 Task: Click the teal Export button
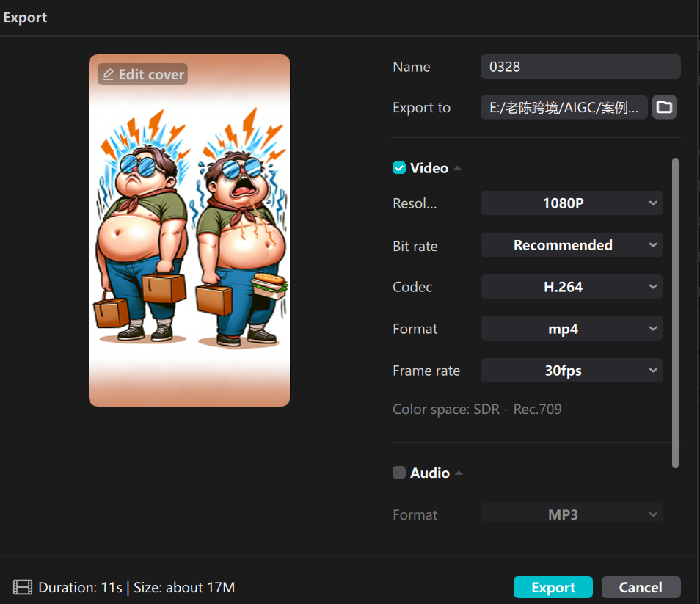pyautogui.click(x=553, y=587)
